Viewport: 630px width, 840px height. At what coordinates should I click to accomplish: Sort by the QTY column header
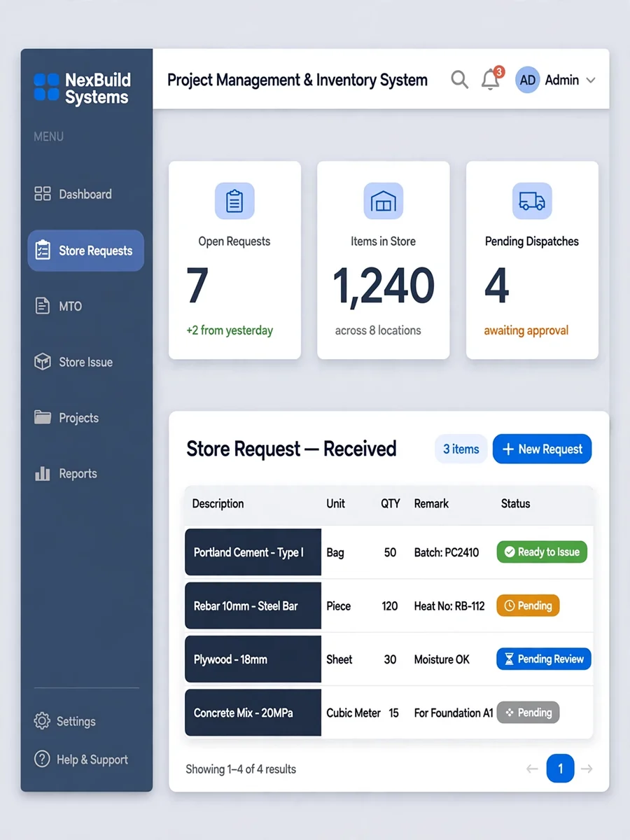click(x=391, y=503)
